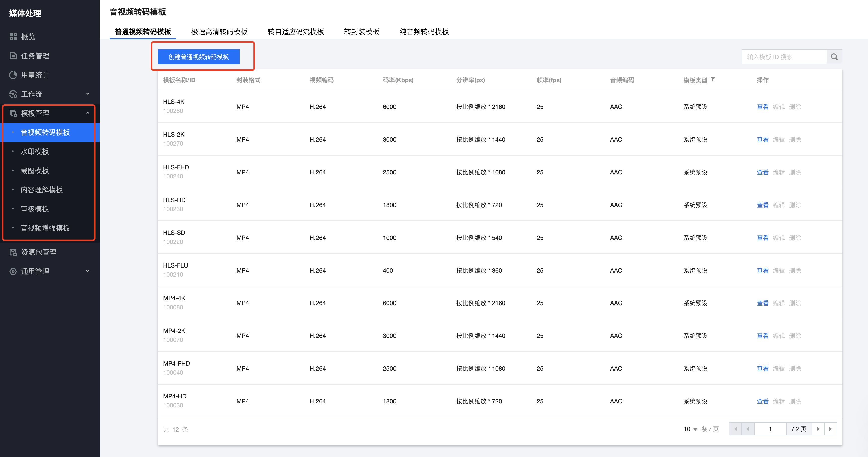
Task: Click the MP4-2K template name
Action: [x=174, y=331]
